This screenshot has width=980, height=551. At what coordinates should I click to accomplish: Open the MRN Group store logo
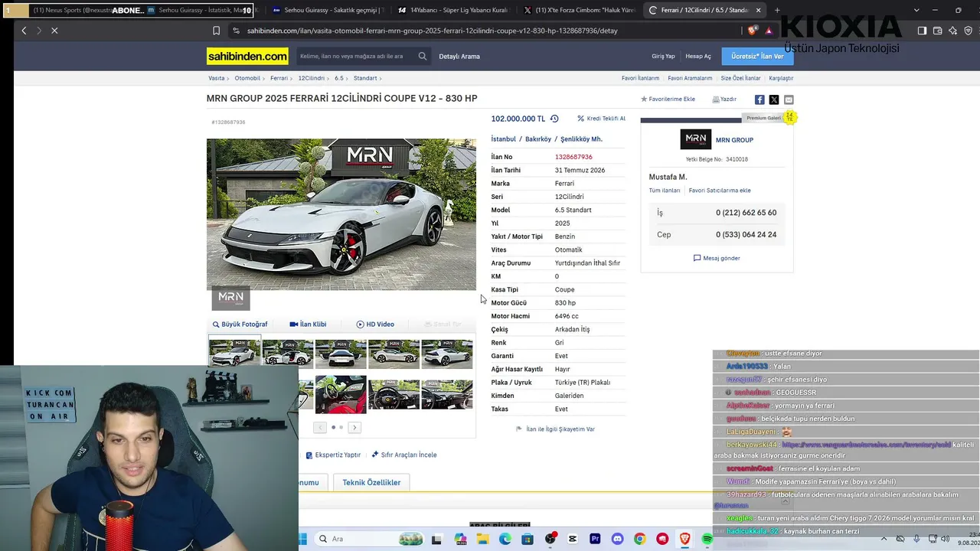695,139
